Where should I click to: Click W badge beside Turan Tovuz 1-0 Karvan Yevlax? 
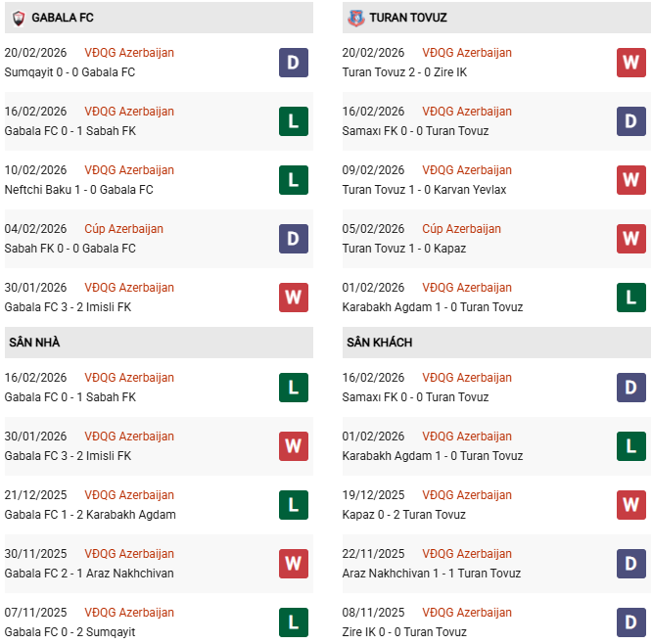(x=630, y=180)
